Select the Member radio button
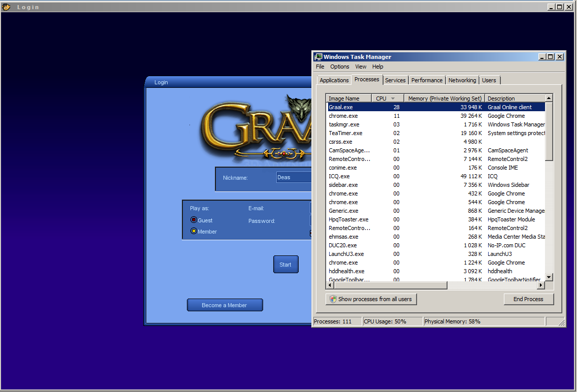This screenshot has height=392, width=577. [194, 231]
